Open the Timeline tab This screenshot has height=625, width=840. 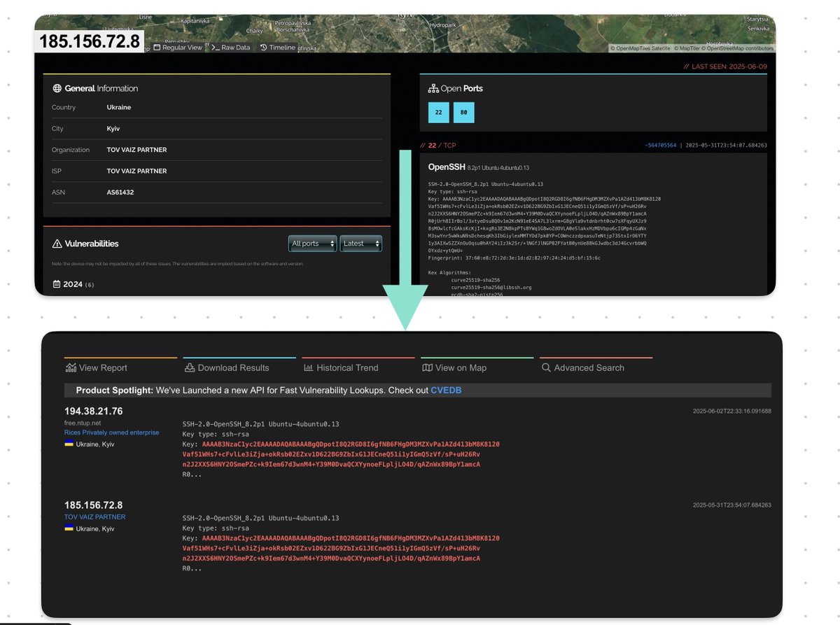click(278, 48)
